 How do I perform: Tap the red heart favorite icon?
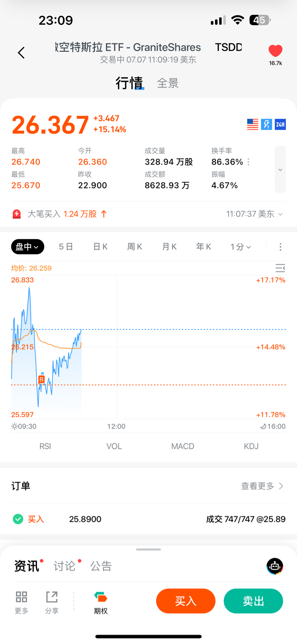[x=275, y=51]
